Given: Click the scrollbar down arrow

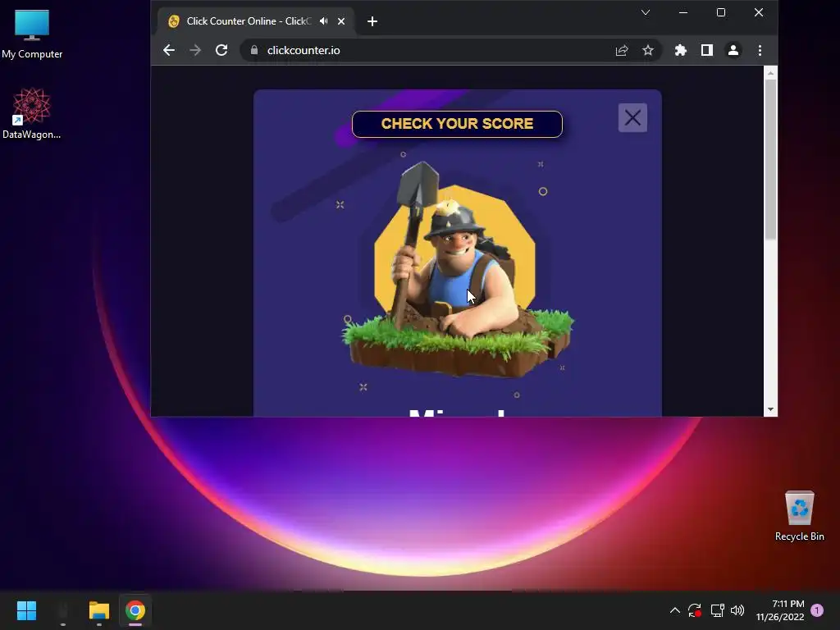Looking at the screenshot, I should 770,410.
